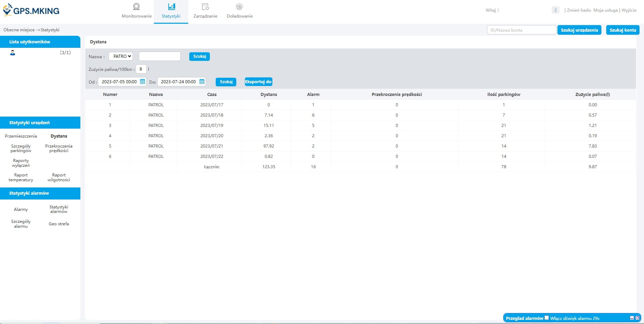Maximize the alarm overview panel
The width and height of the screenshot is (644, 324).
(x=637, y=318)
